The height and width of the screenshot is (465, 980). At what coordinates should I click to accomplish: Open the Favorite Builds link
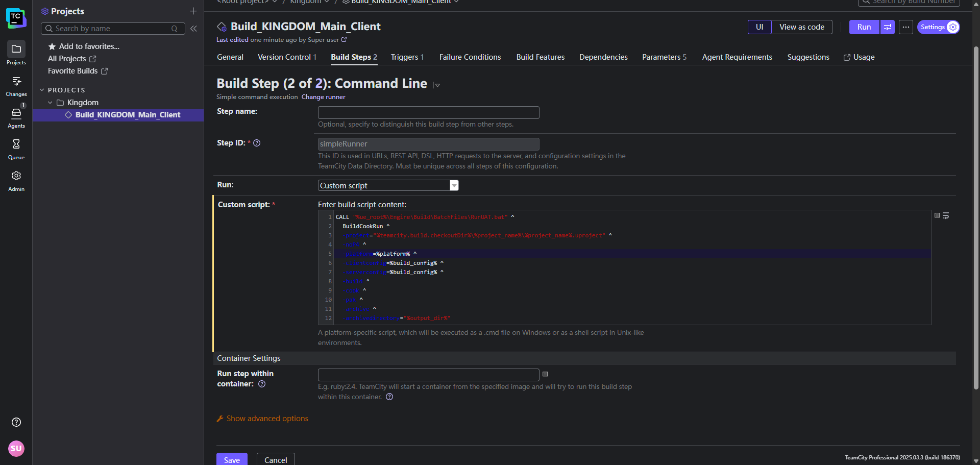click(78, 71)
